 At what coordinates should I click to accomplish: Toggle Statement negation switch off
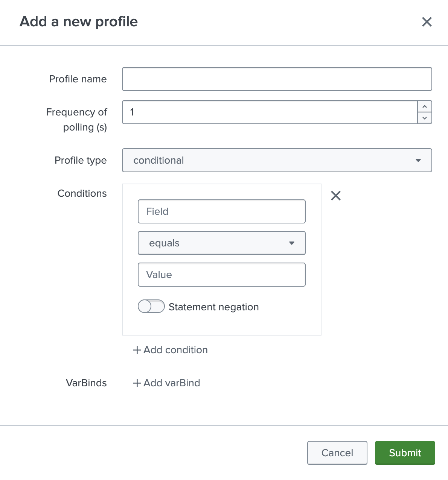pyautogui.click(x=151, y=307)
